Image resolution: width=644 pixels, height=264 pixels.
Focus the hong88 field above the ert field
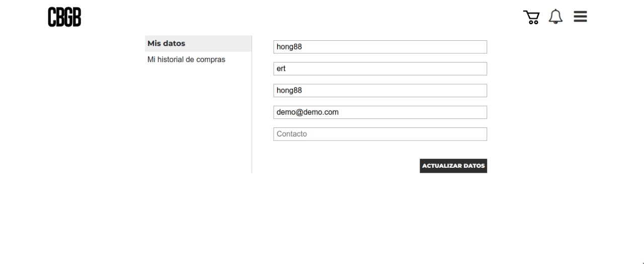pyautogui.click(x=380, y=47)
